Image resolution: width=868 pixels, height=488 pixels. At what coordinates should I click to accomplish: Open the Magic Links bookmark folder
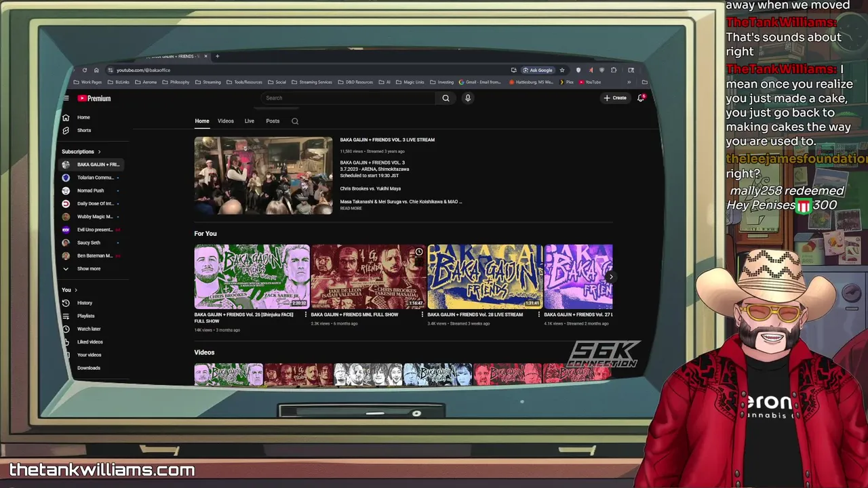(410, 82)
